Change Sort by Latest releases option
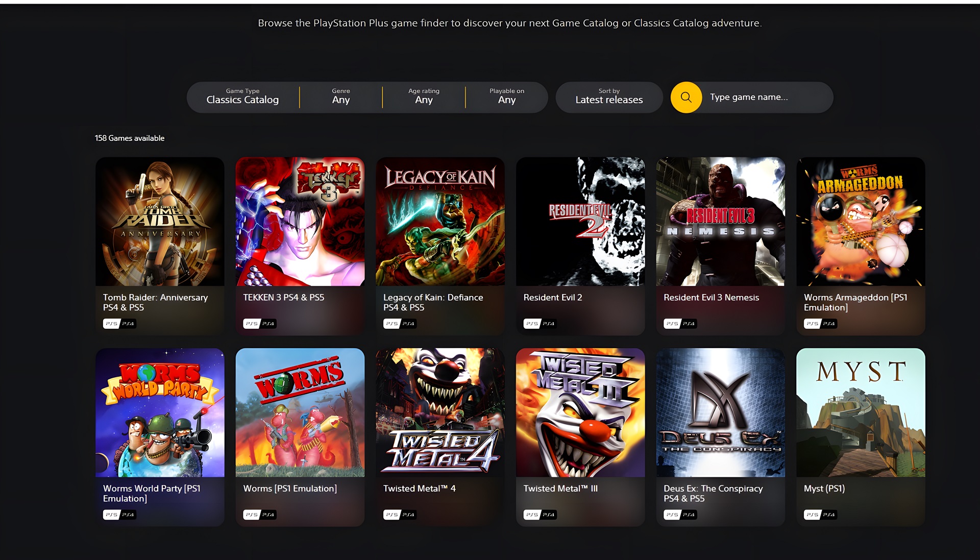This screenshot has width=980, height=560. pos(609,96)
